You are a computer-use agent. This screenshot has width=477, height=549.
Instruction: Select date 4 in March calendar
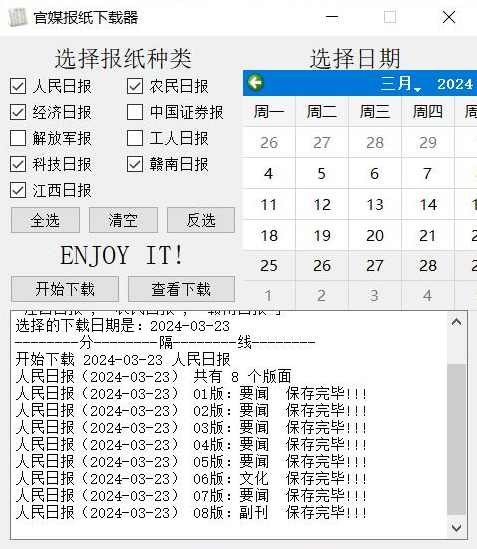click(269, 174)
